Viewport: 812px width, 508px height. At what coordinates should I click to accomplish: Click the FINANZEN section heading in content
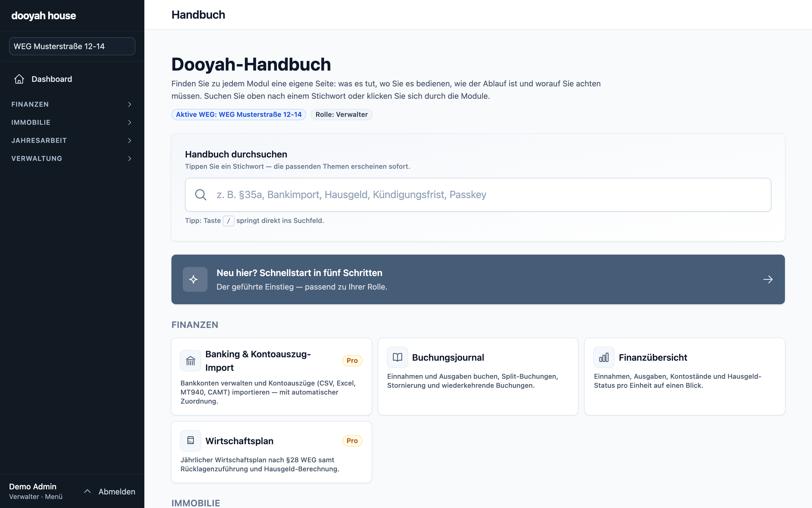tap(195, 325)
